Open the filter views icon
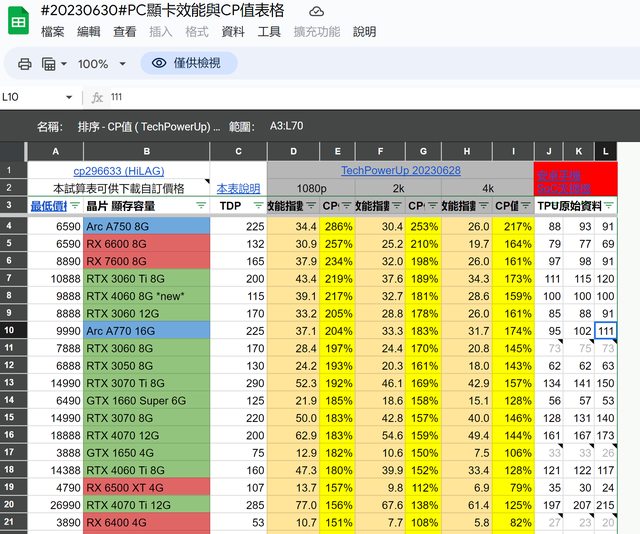The width and height of the screenshot is (640, 534). pos(48,64)
